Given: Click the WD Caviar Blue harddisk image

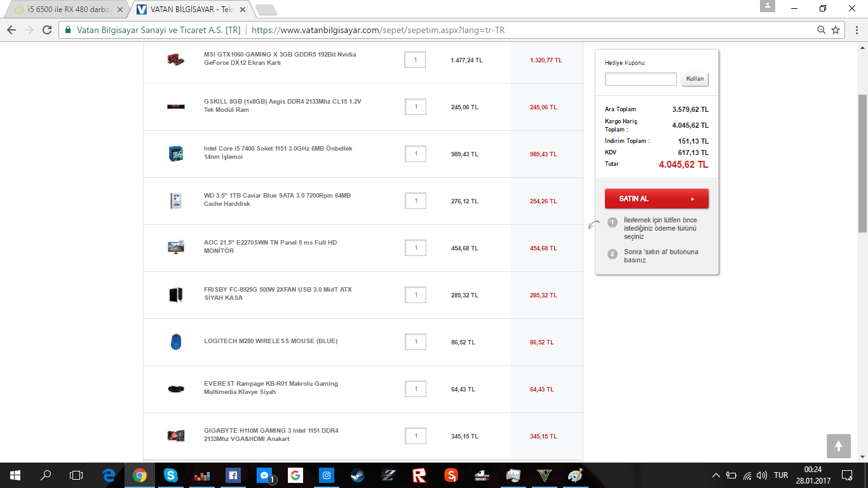Looking at the screenshot, I should (x=176, y=201).
